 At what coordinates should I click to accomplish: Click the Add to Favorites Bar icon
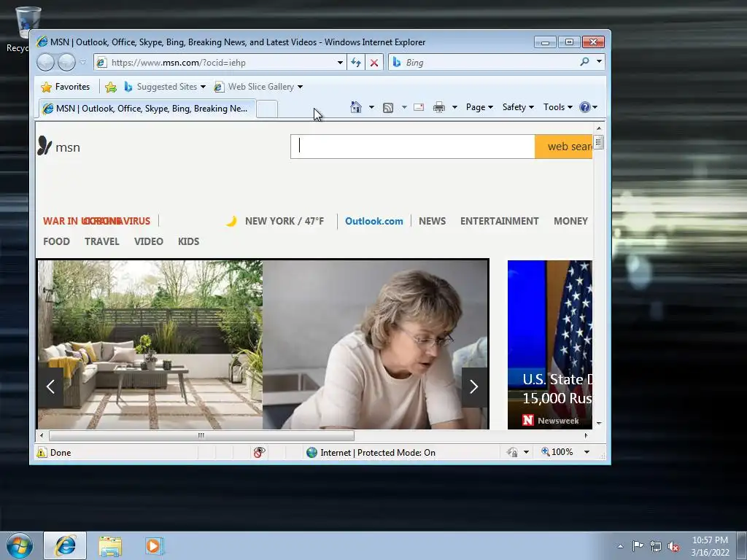point(111,87)
